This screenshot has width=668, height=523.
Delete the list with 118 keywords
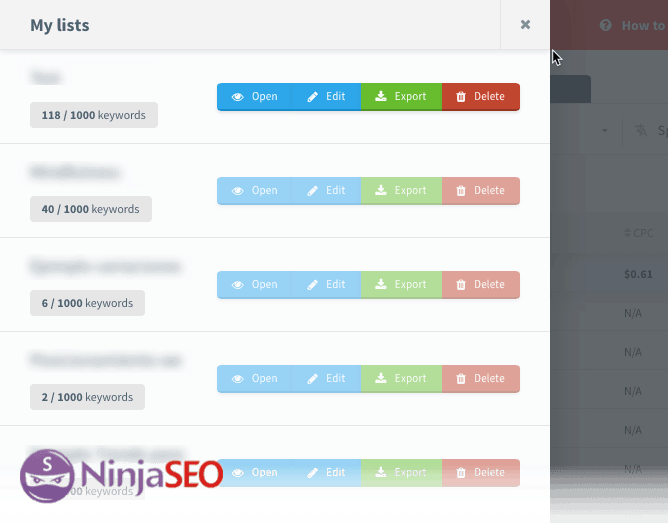coord(481,97)
